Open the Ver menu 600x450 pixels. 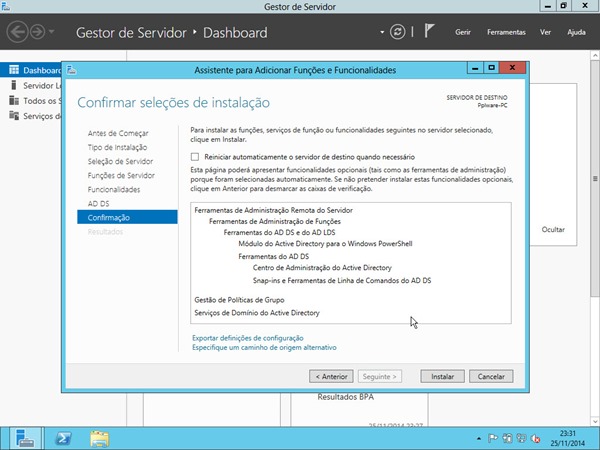click(x=545, y=32)
